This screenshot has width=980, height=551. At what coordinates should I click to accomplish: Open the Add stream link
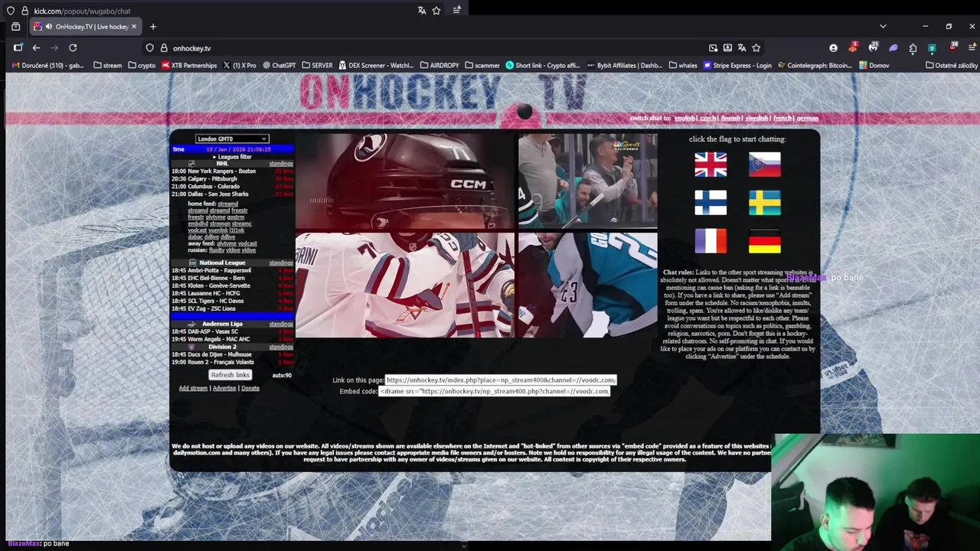pyautogui.click(x=193, y=388)
